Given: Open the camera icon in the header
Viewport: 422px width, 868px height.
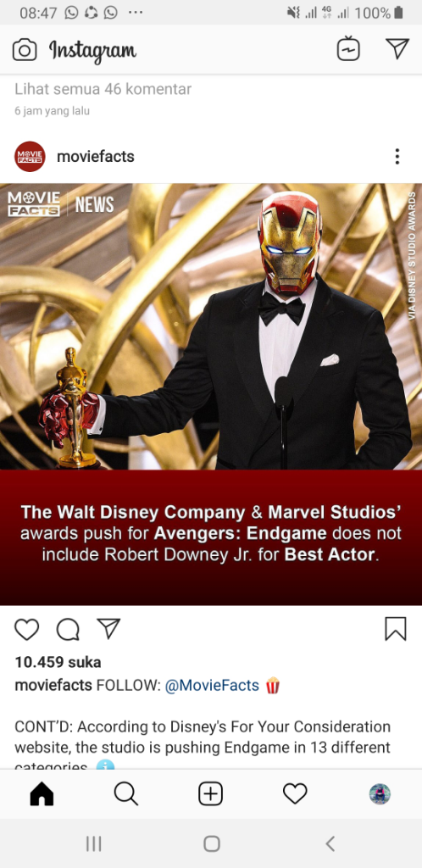Looking at the screenshot, I should [x=25, y=50].
